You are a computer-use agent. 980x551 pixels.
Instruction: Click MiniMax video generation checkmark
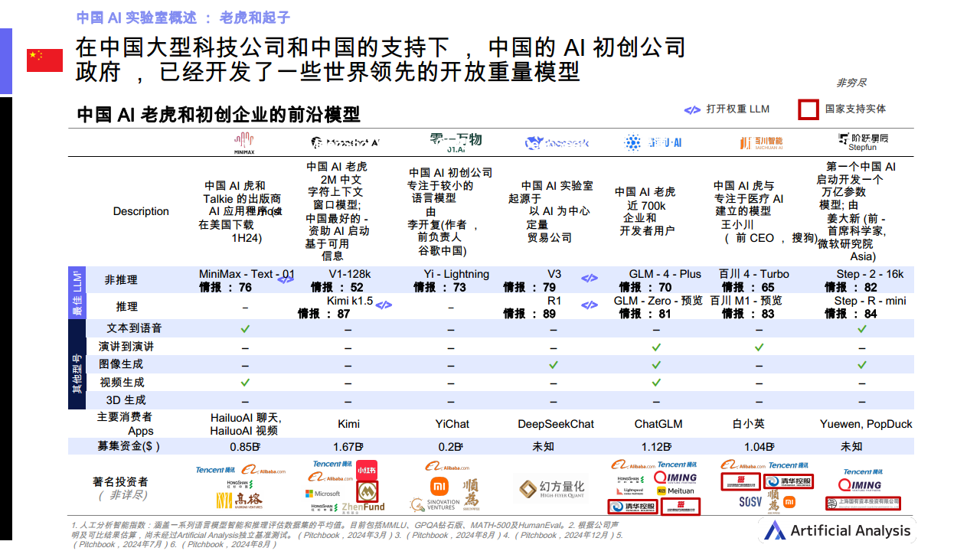coord(245,382)
